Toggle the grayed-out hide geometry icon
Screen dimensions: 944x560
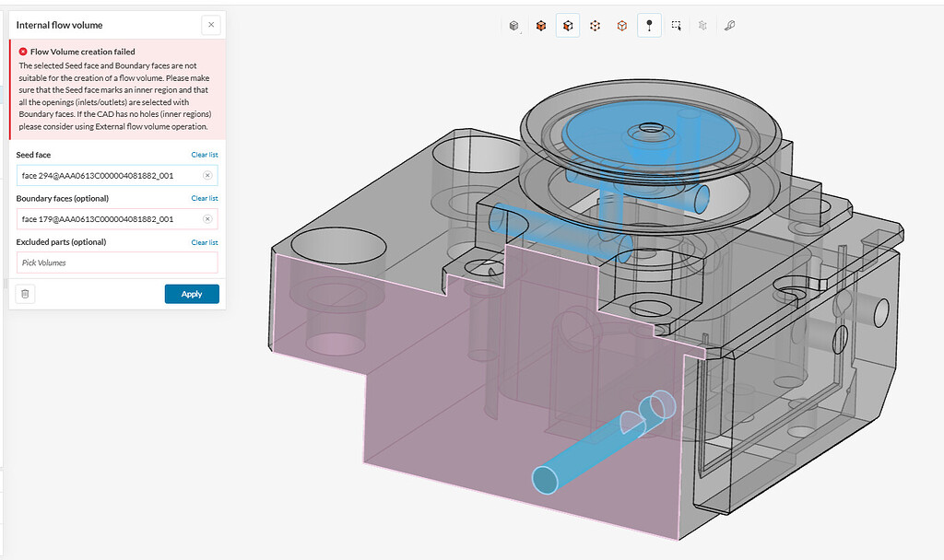[x=702, y=26]
